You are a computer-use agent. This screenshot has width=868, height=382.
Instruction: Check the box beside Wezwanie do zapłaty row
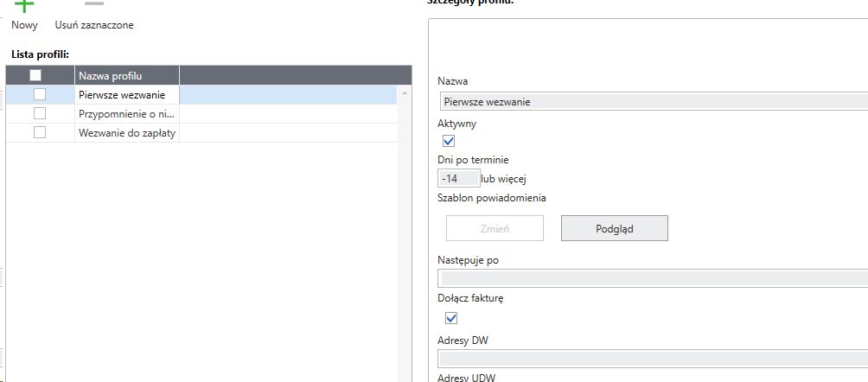pyautogui.click(x=40, y=132)
